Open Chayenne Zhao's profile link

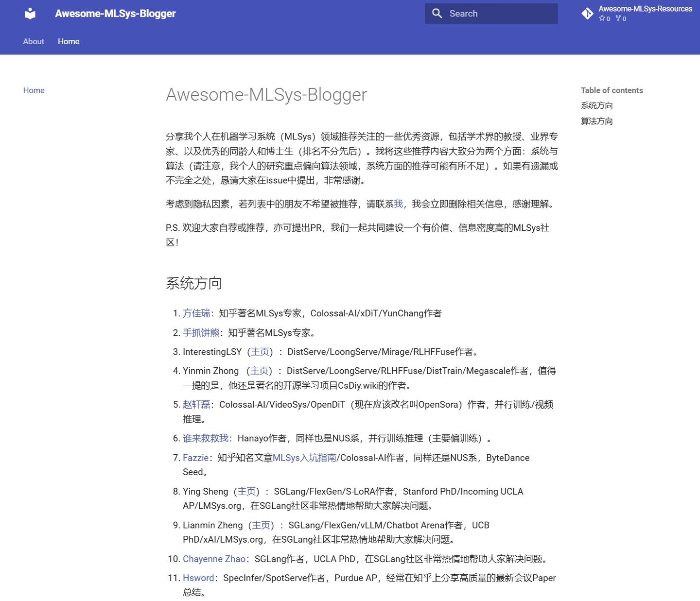(x=214, y=559)
